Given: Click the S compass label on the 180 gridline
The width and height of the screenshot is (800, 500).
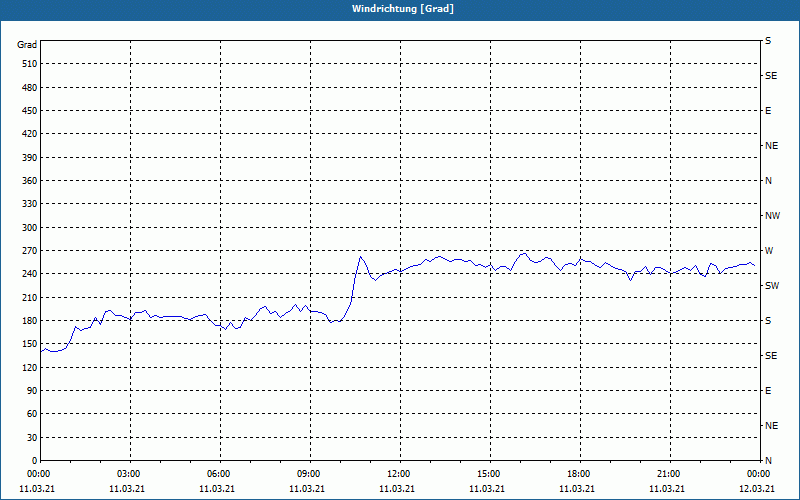Looking at the screenshot, I should (768, 321).
